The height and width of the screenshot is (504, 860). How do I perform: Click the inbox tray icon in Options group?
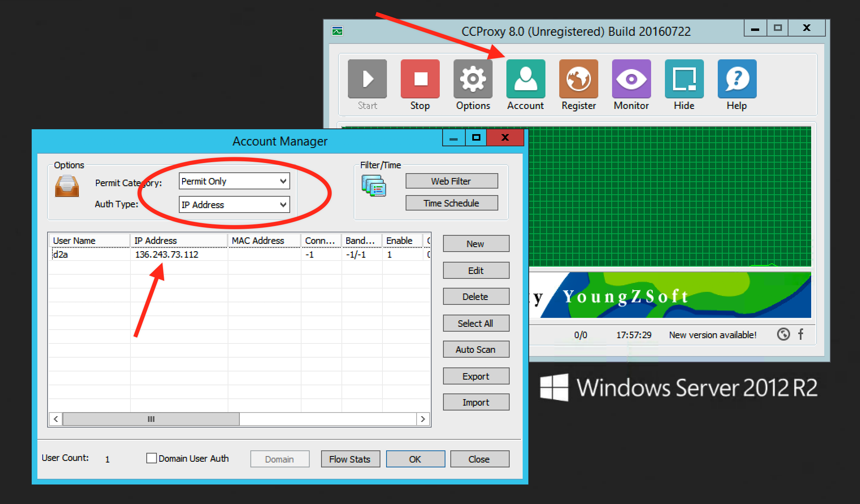pyautogui.click(x=67, y=186)
